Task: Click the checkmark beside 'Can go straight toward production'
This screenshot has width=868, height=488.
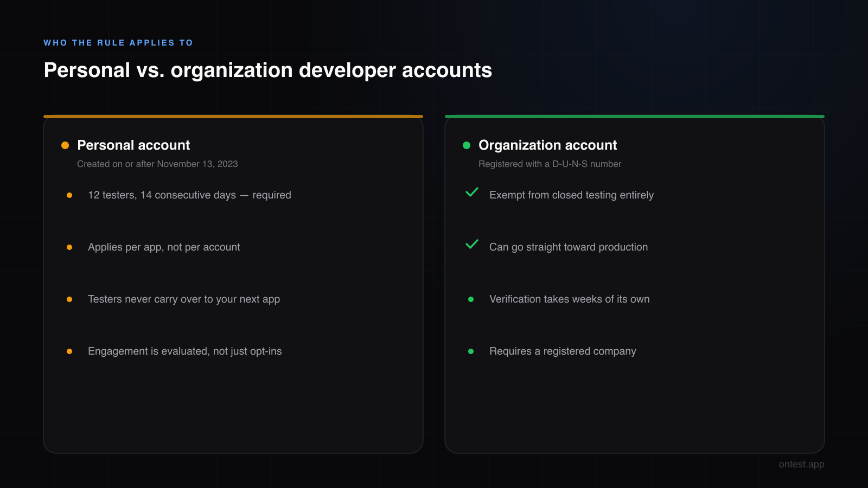Action: 472,245
